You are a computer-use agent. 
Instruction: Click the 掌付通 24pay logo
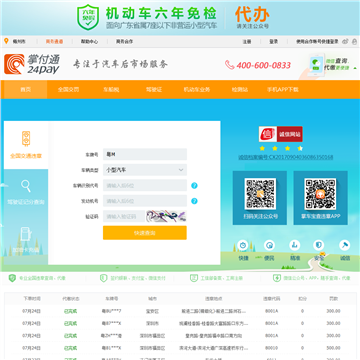pos(32,64)
